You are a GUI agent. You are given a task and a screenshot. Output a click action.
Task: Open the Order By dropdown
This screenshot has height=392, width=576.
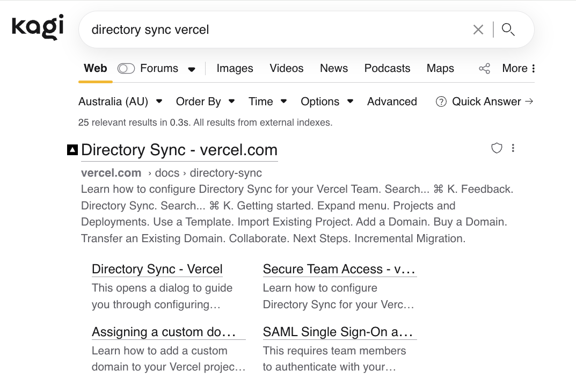coord(205,101)
